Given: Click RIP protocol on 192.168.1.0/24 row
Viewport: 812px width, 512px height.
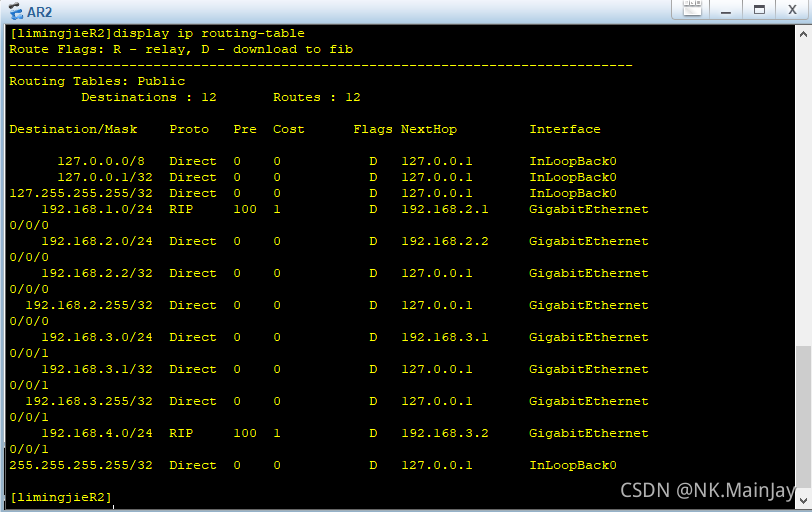Looking at the screenshot, I should pyautogui.click(x=181, y=210).
